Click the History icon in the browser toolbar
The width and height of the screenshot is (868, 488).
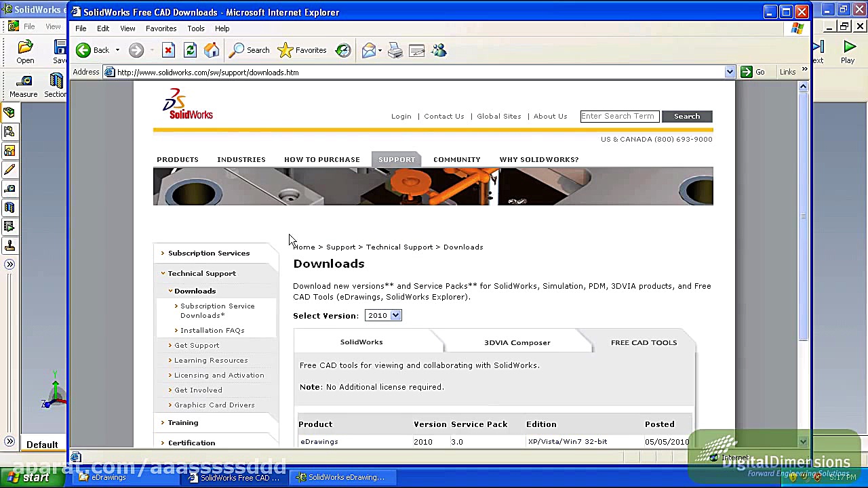343,50
